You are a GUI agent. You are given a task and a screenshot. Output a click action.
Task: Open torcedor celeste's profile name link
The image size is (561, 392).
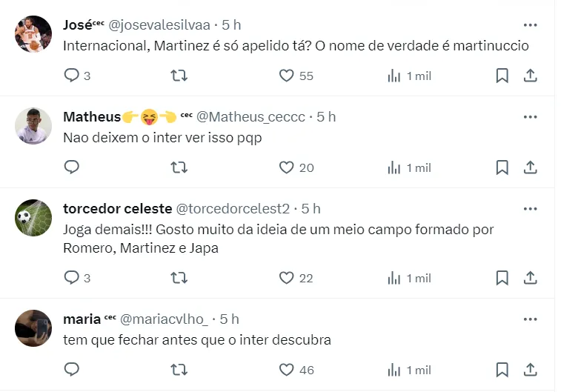[117, 209]
